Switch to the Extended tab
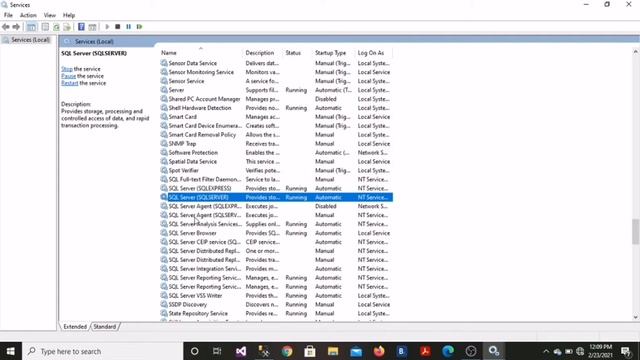 [75, 327]
